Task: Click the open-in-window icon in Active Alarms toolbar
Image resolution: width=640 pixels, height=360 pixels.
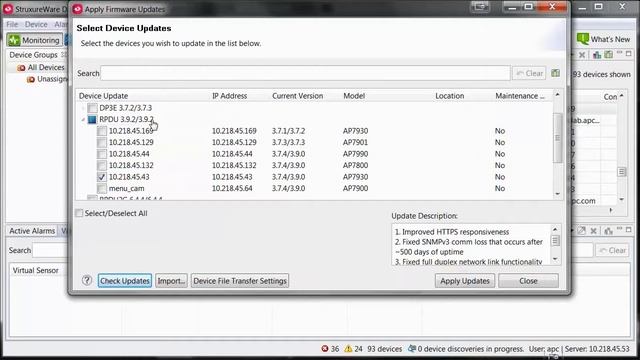Action: point(582,231)
